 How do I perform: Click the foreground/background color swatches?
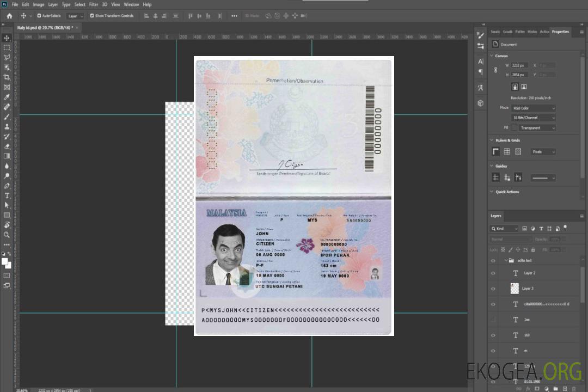(x=7, y=264)
